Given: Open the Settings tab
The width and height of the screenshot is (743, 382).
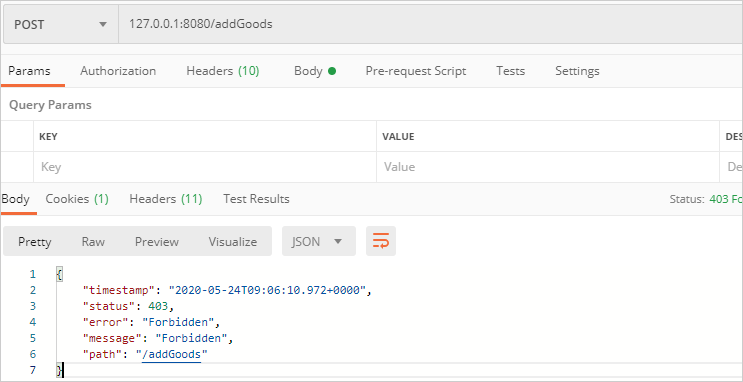Looking at the screenshot, I should [x=577, y=71].
